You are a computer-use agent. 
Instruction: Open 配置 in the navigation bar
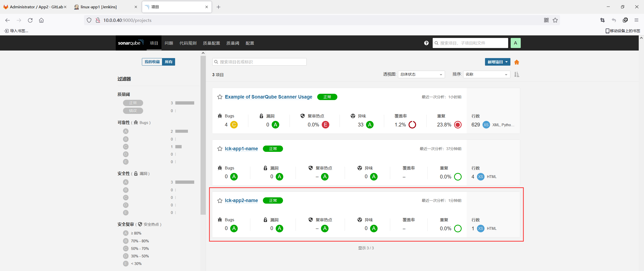(x=250, y=43)
